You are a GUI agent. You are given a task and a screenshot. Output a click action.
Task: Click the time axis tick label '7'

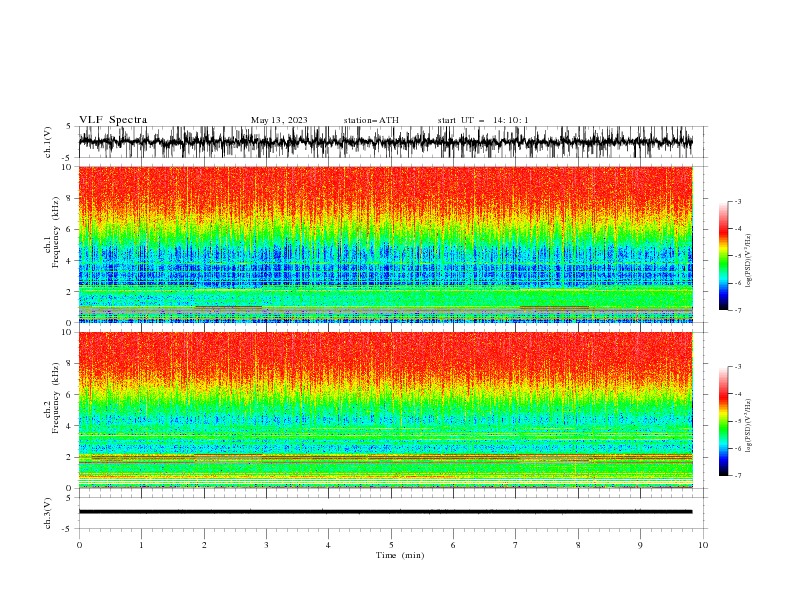pos(516,545)
